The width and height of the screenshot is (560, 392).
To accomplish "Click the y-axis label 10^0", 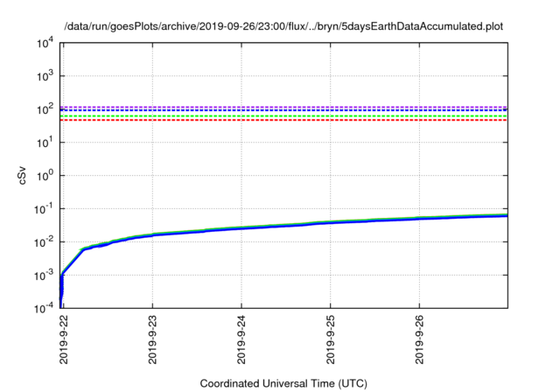I will pos(45,176).
